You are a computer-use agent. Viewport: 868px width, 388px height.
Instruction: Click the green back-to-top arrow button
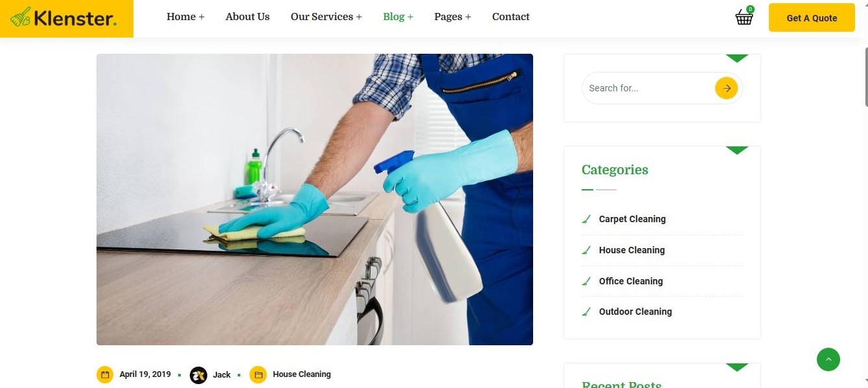coord(828,359)
